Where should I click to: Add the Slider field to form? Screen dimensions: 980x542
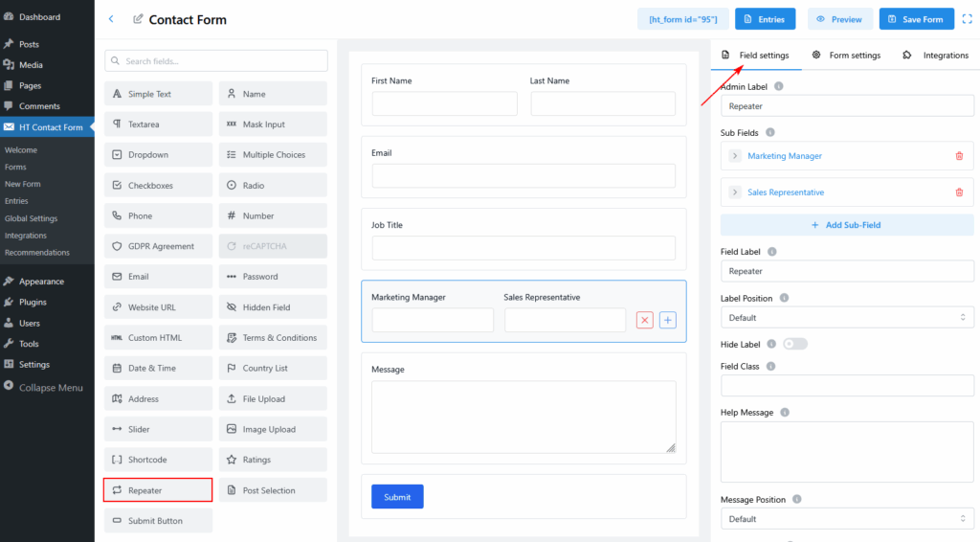158,430
